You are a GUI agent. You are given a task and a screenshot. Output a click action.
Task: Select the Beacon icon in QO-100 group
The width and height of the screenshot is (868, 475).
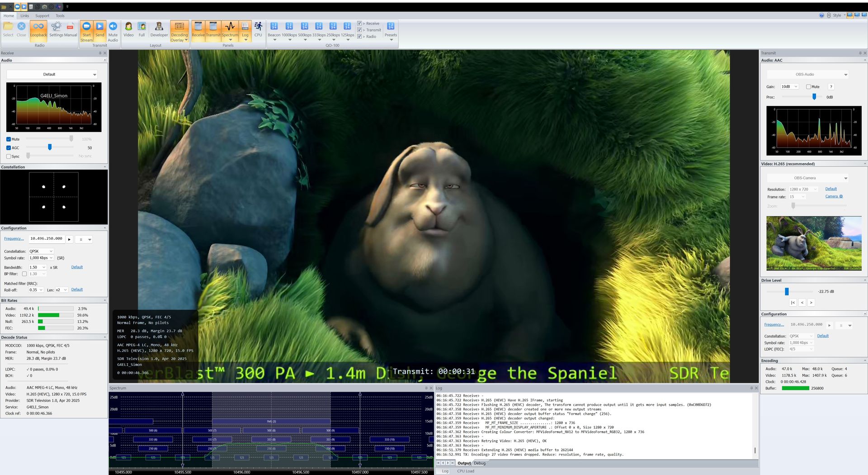pyautogui.click(x=274, y=30)
